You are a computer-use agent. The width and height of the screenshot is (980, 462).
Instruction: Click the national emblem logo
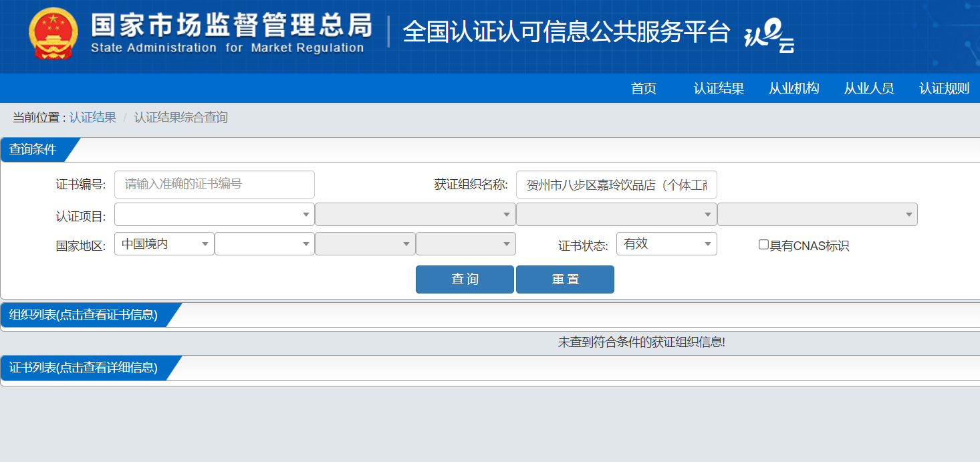click(x=53, y=33)
